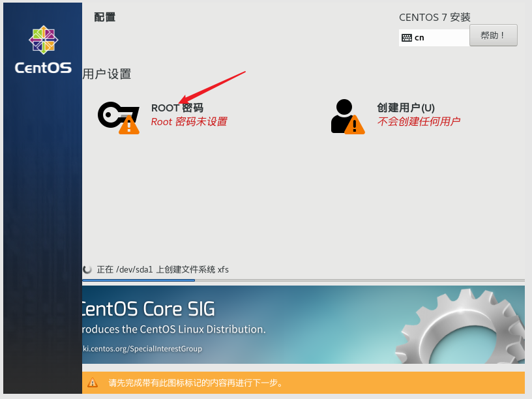
Task: Click the warning triangle in orange bar
Action: click(93, 383)
